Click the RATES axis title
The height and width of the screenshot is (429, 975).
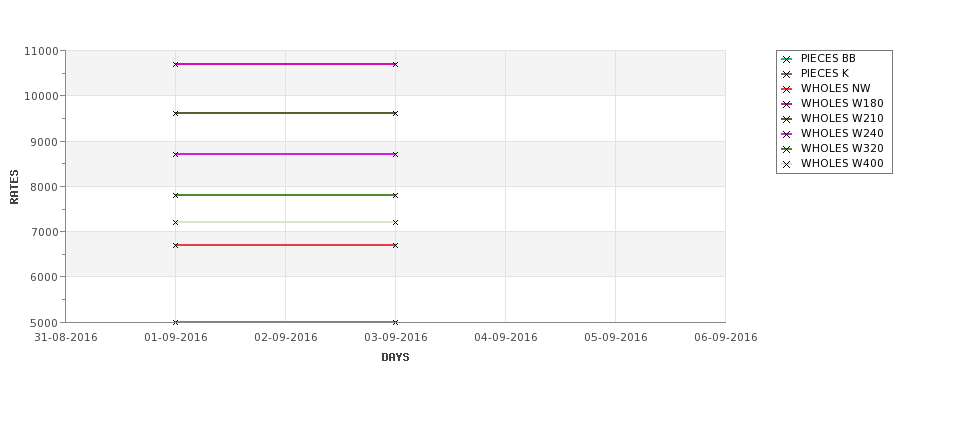pos(14,187)
